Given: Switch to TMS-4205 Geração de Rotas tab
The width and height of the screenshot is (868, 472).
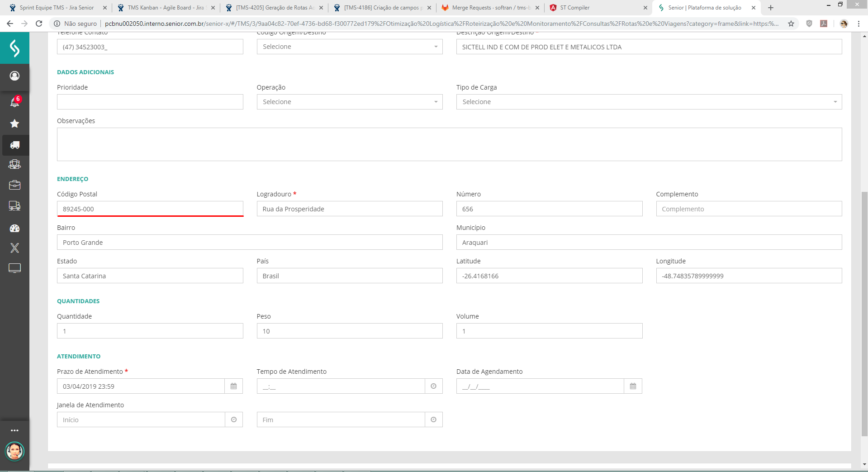Looking at the screenshot, I should [274, 8].
